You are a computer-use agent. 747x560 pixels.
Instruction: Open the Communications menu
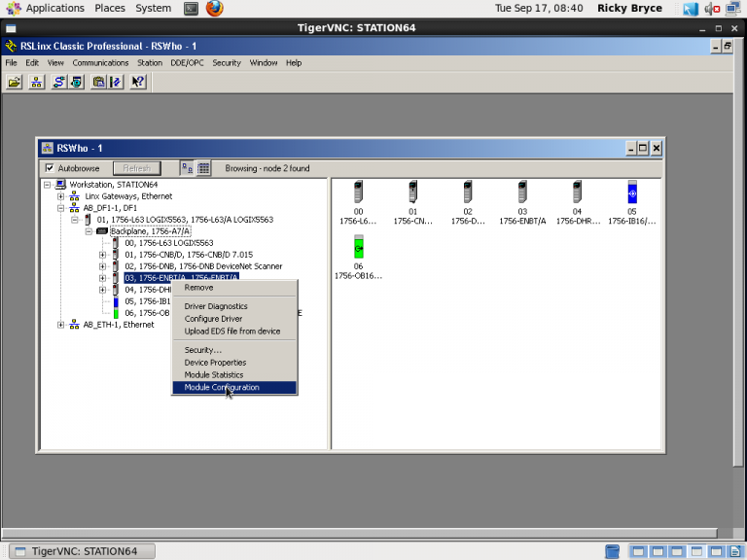click(x=100, y=63)
